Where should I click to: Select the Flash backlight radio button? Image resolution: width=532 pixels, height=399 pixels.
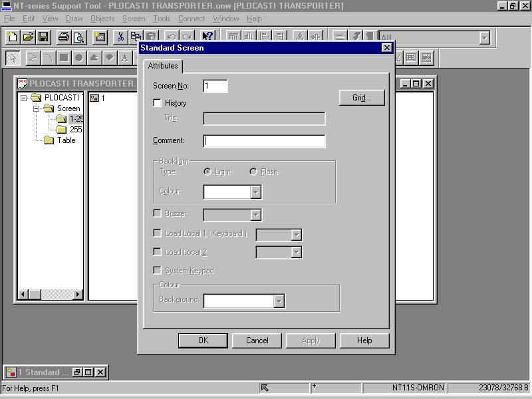[253, 172]
